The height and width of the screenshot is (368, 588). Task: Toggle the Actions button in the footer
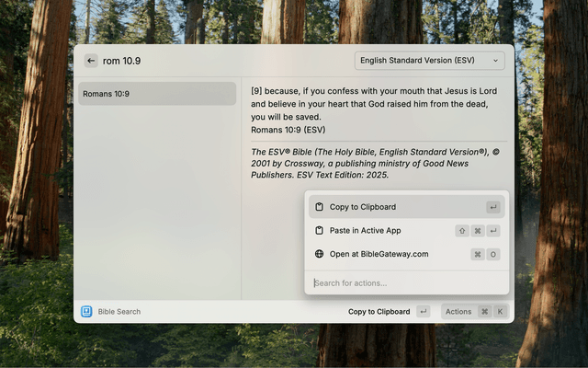coord(458,312)
